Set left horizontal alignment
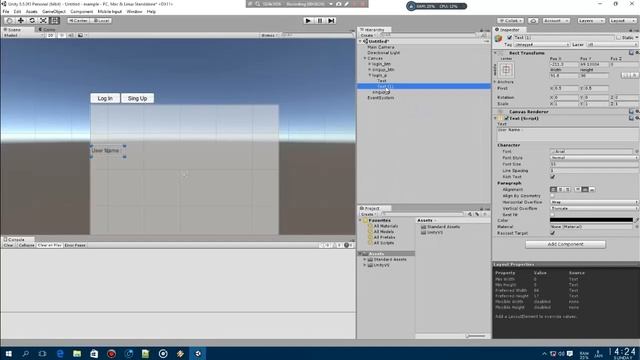This screenshot has height=360, width=640. (553, 189)
